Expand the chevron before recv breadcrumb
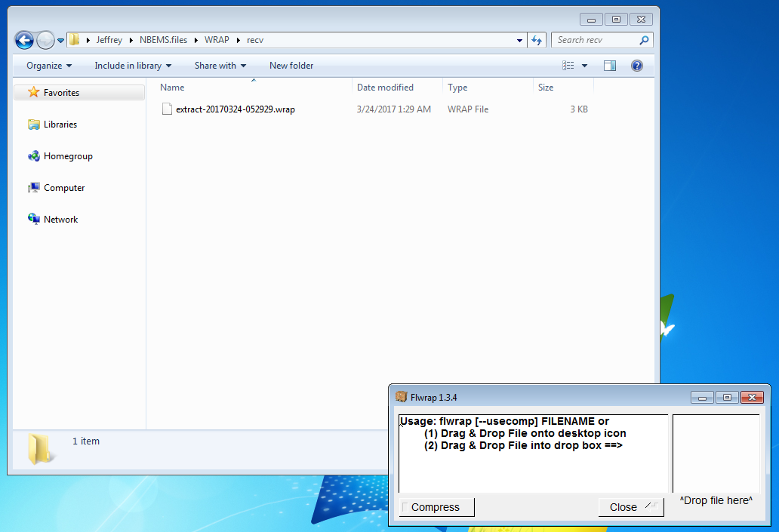779x532 pixels. (x=239, y=40)
